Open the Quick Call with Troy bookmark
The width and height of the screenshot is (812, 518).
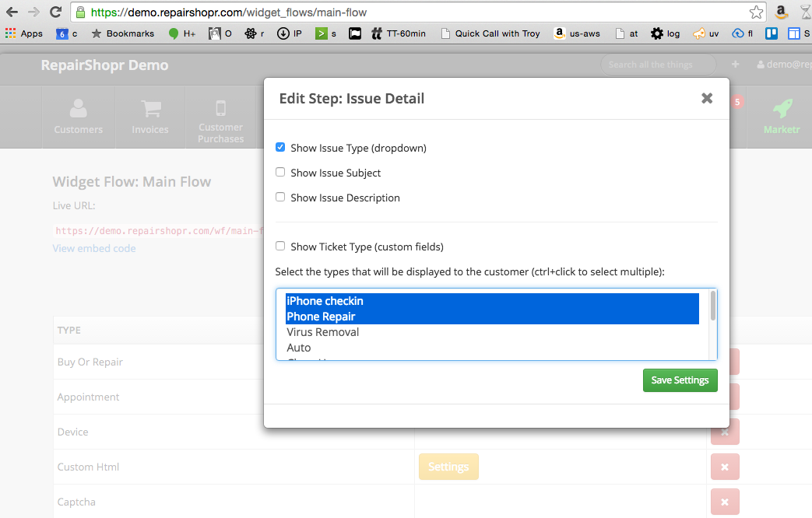(490, 33)
